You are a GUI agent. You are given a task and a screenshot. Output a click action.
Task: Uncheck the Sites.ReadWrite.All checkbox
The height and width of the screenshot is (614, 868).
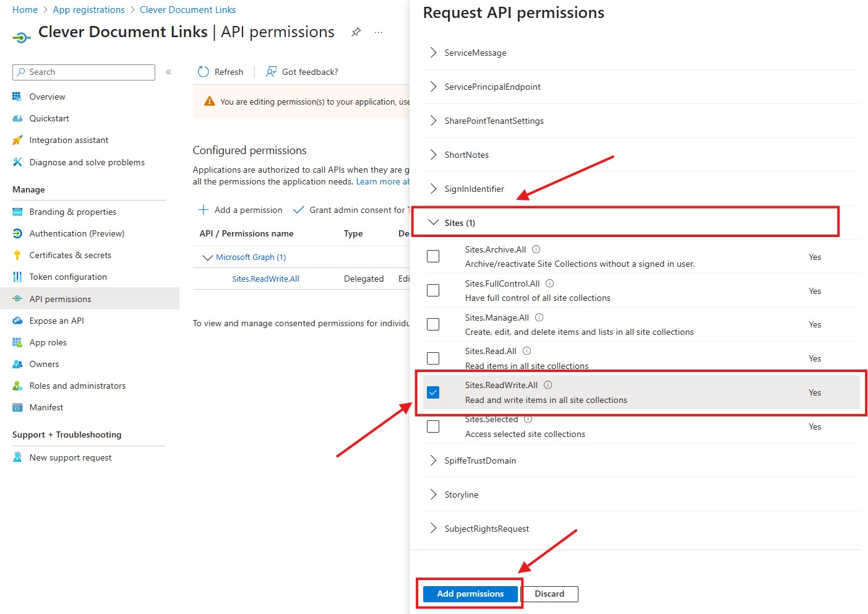click(433, 392)
